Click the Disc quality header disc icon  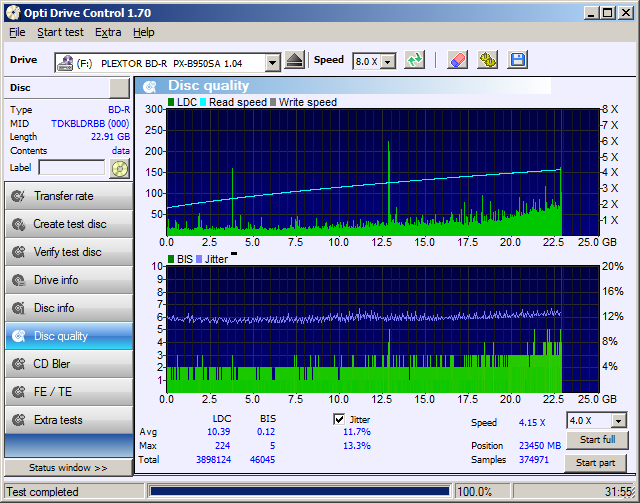point(150,86)
